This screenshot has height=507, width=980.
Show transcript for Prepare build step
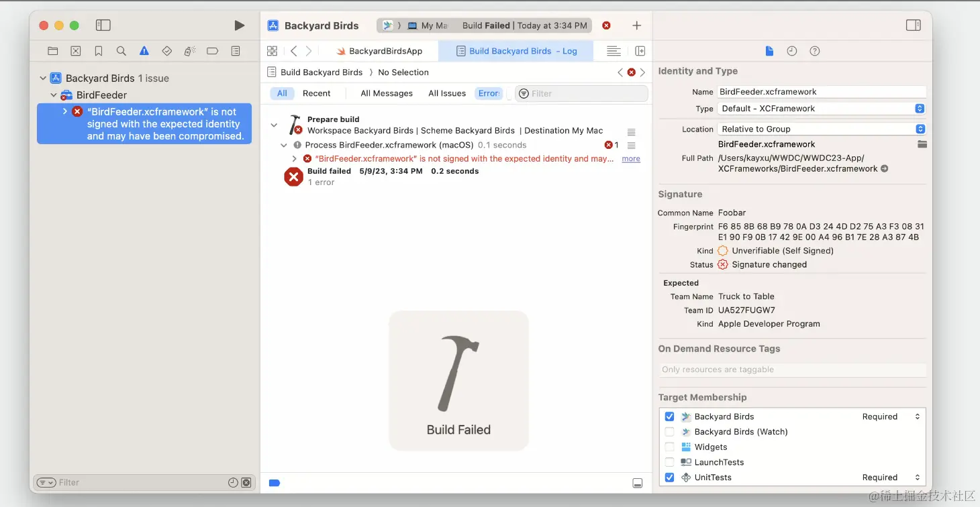click(631, 132)
